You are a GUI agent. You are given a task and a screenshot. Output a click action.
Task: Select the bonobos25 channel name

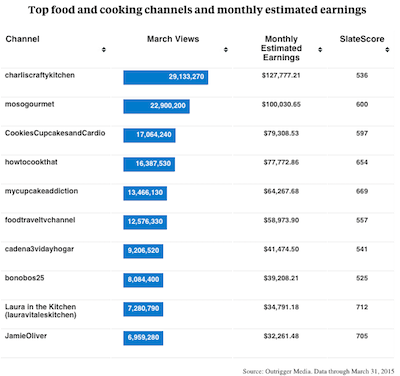24,278
